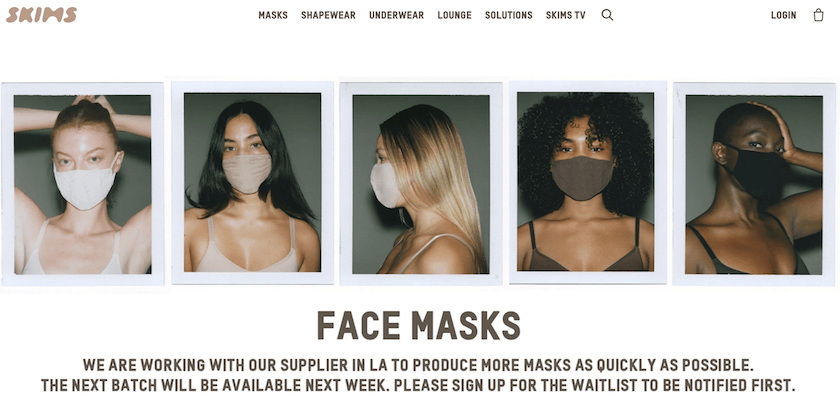
Task: Click the waitlist sign-up notice text
Action: click(418, 385)
